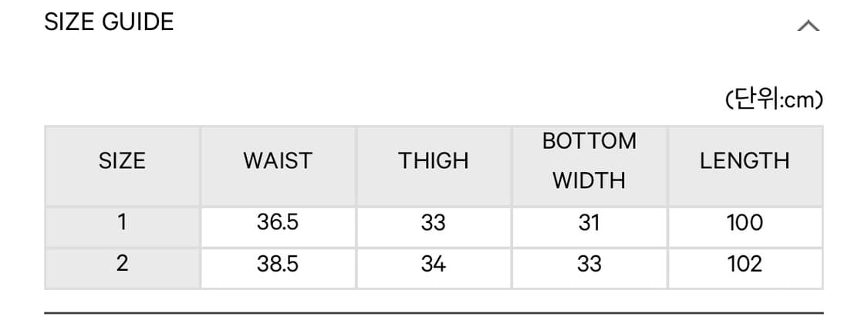Click the size 2 row label
The height and width of the screenshot is (334, 868).
122,264
